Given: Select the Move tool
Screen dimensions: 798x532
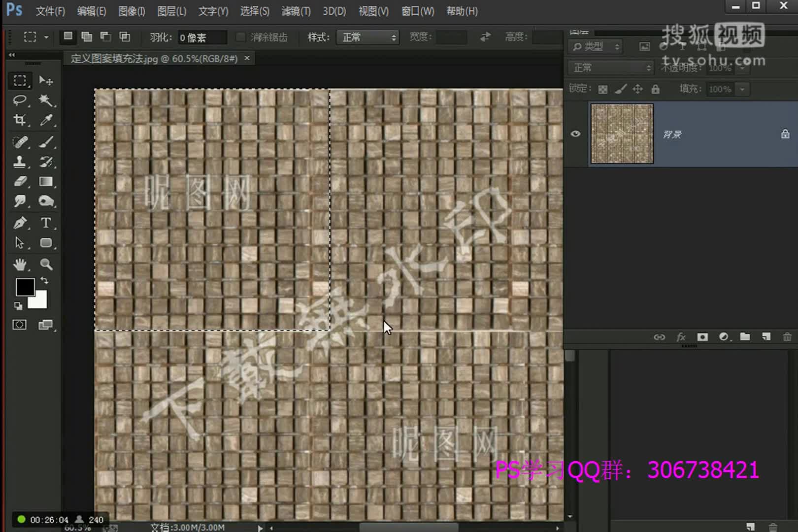Looking at the screenshot, I should [x=46, y=80].
